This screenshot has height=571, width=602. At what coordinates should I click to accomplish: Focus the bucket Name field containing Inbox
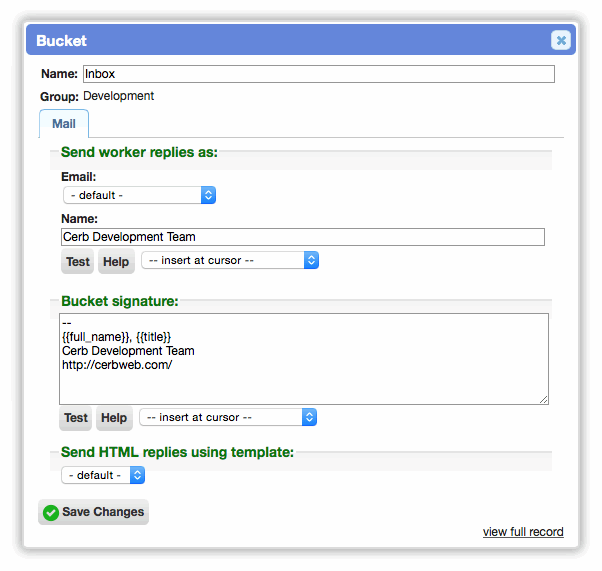(x=319, y=74)
